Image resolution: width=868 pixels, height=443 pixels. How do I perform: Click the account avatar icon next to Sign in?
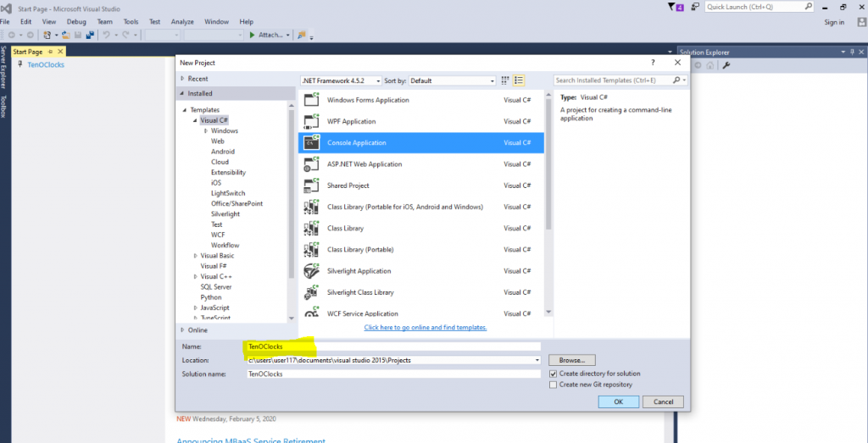861,22
